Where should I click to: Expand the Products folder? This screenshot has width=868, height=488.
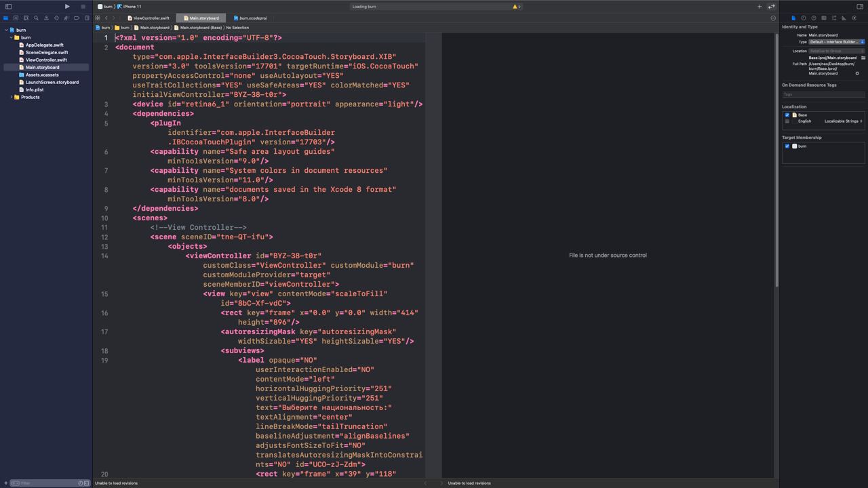(12, 97)
